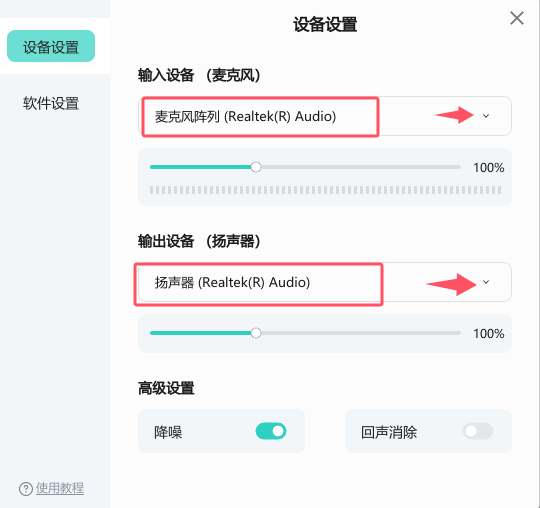Click the speaker slider's gray track portion
Screen dimensions: 540x508
361,333
